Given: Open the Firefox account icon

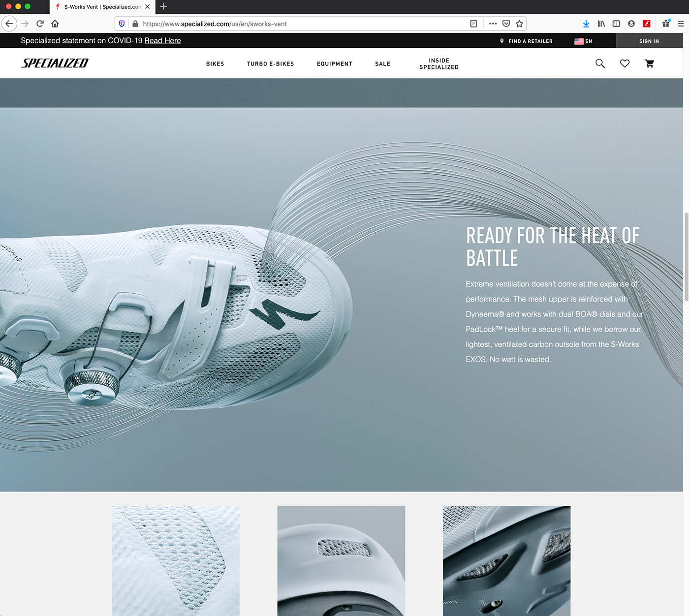Looking at the screenshot, I should pos(631,23).
